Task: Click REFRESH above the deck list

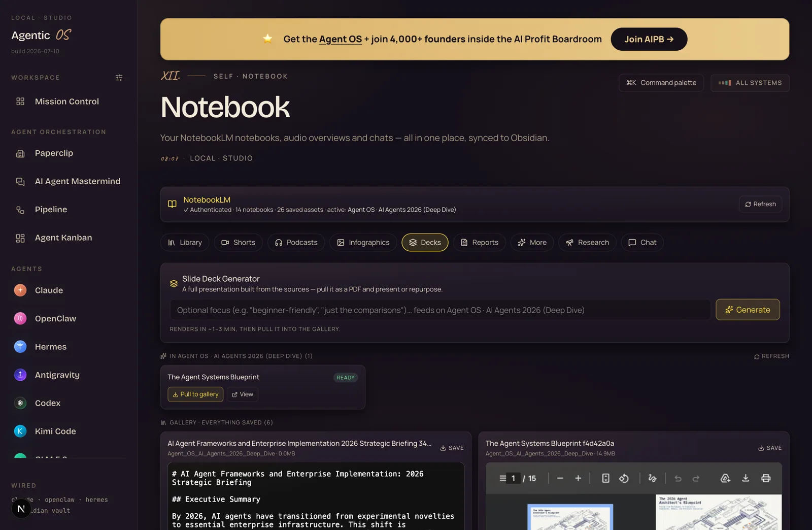Action: point(771,356)
